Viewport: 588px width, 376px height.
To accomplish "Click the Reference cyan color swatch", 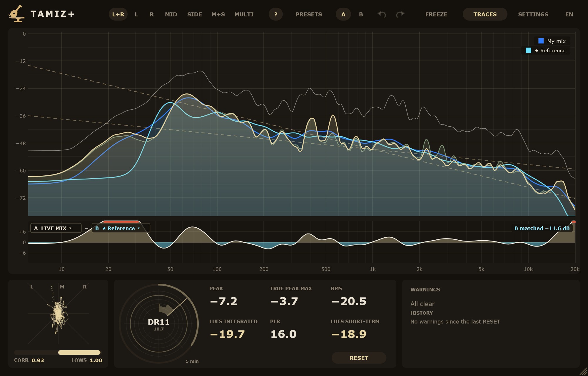I will click(528, 50).
